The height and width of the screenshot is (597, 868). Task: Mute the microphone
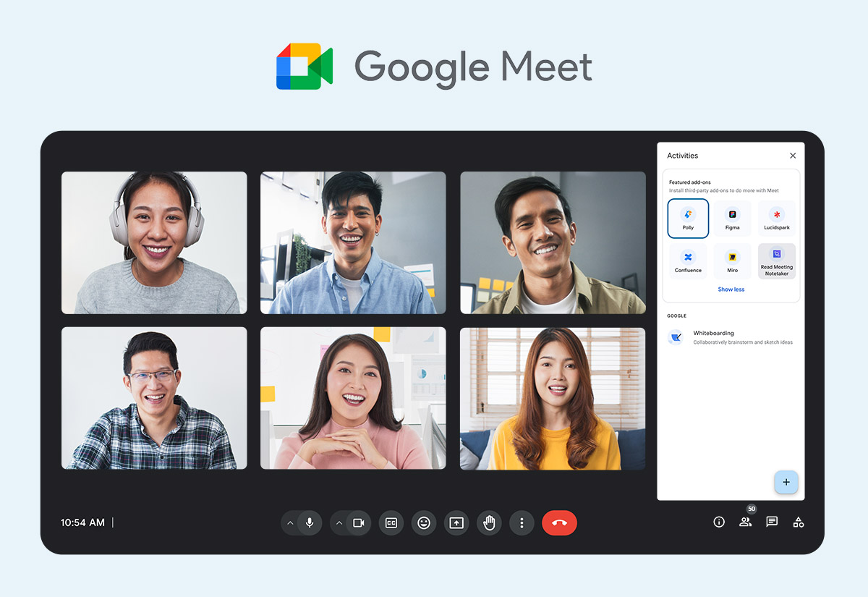coord(310,522)
